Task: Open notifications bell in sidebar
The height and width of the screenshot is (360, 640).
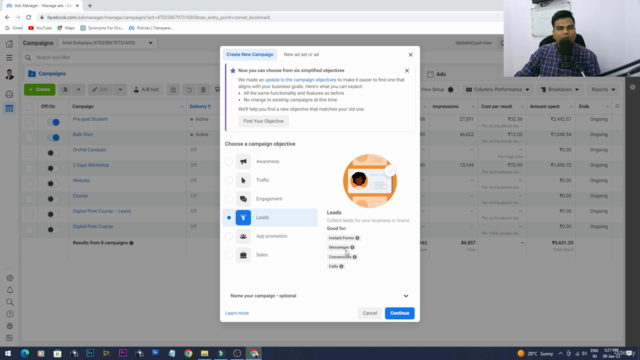Action: click(10, 290)
